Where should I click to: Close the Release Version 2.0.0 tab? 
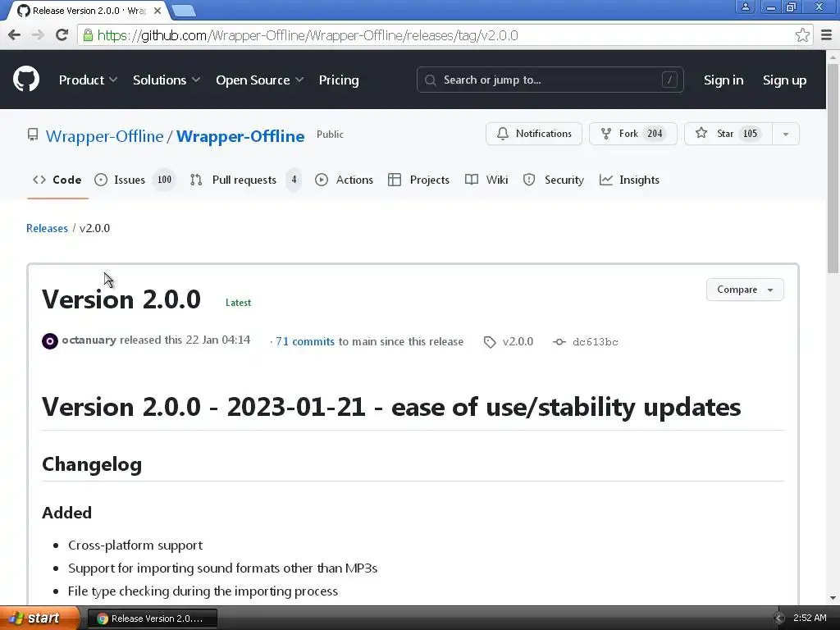tap(157, 10)
